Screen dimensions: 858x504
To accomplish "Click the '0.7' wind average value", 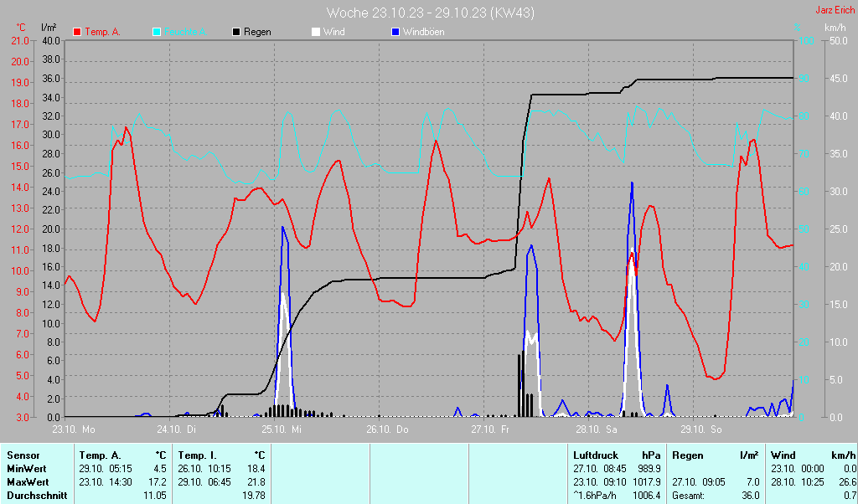I will click(x=850, y=496).
